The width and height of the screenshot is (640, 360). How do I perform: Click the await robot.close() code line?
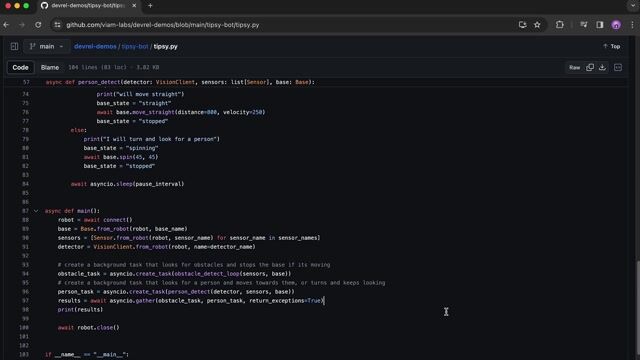click(89, 328)
